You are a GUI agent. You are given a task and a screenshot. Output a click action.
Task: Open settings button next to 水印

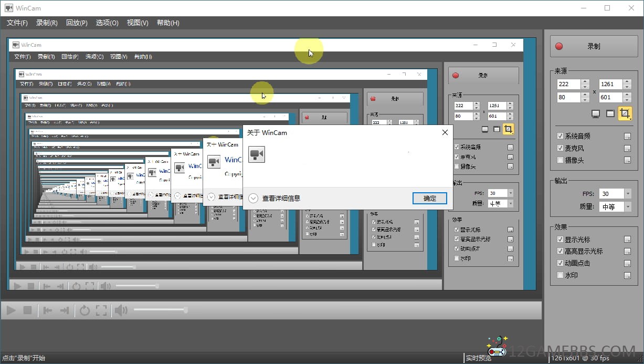coord(627,276)
